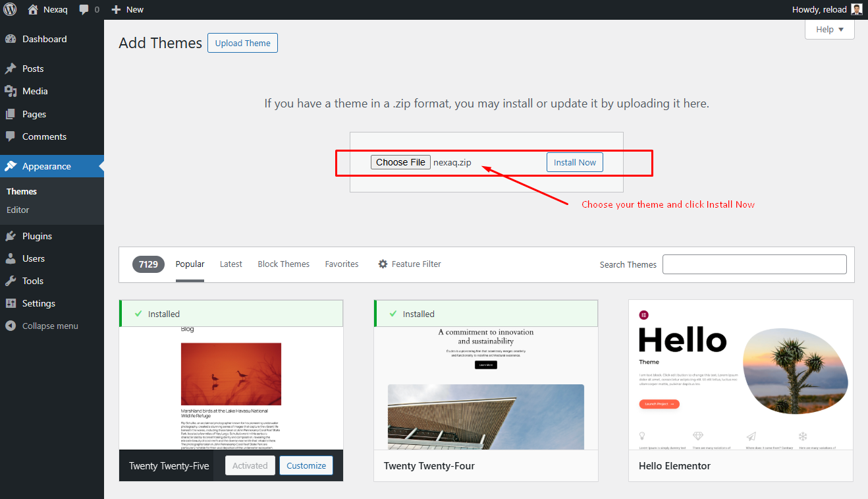
Task: Open the comments bubble icon in admin bar
Action: (84, 10)
